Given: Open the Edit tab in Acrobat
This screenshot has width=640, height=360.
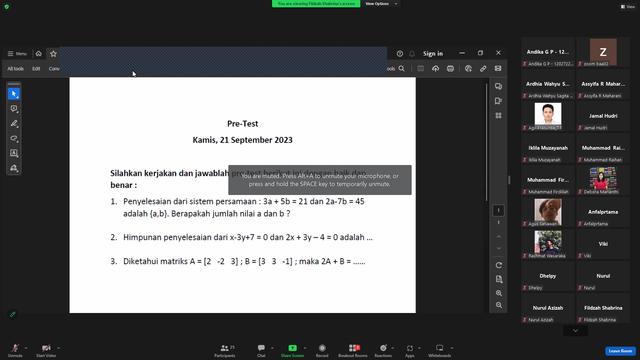Looking at the screenshot, I should 36,69.
